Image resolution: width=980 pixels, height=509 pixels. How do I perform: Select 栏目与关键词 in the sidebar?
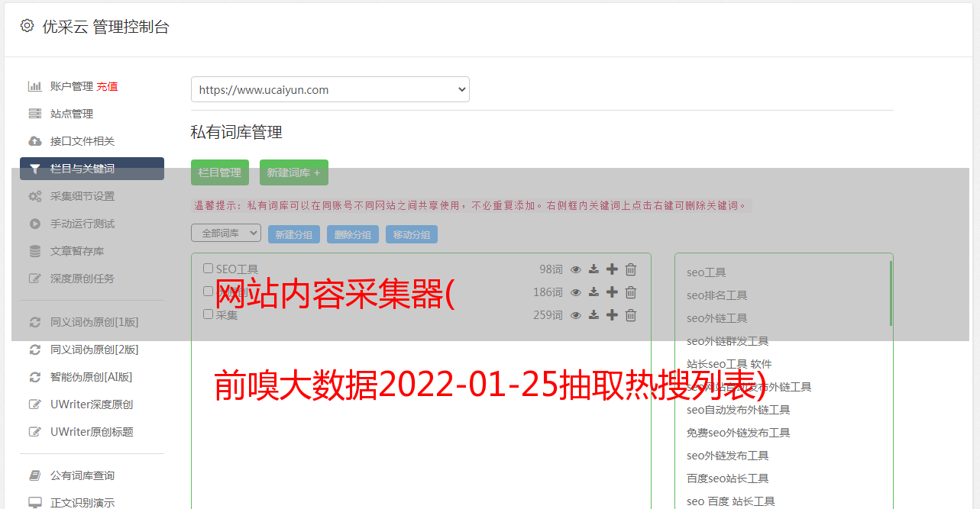pyautogui.click(x=92, y=169)
